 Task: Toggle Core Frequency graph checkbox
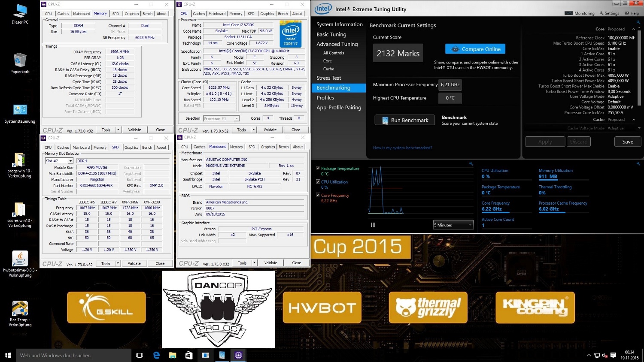coord(318,195)
